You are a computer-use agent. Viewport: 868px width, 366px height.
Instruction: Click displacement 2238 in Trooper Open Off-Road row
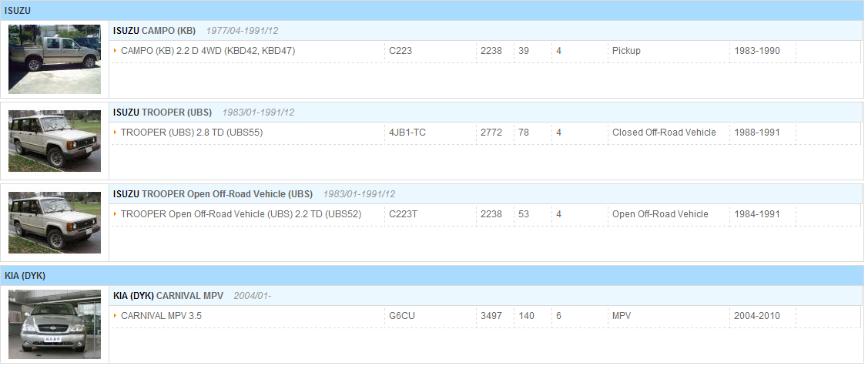(x=491, y=214)
